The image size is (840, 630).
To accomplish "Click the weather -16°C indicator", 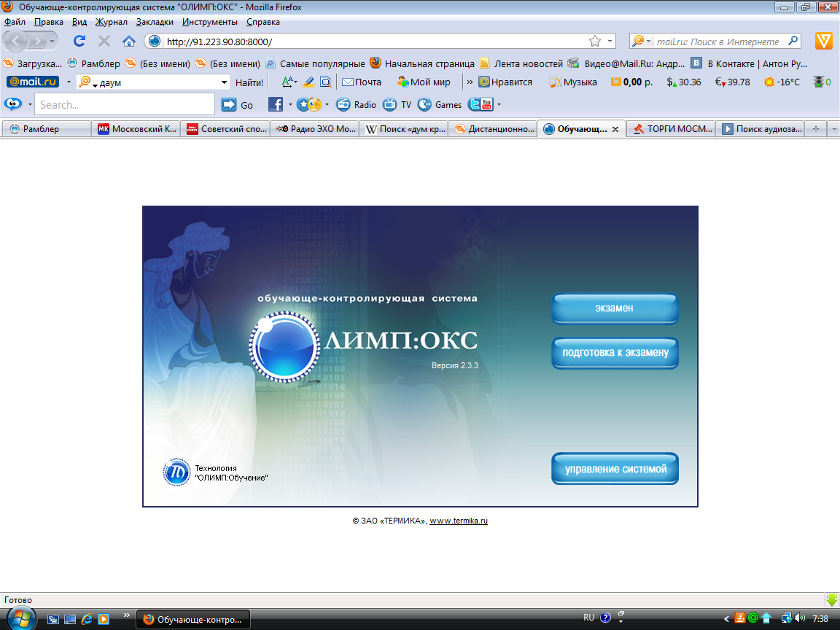I will (x=782, y=82).
